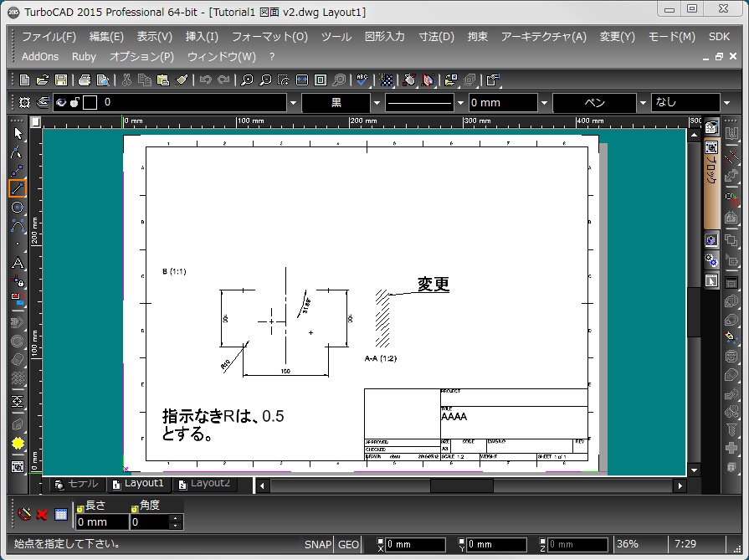
Task: Expand the 0 mm pen width dropdown
Action: tap(544, 103)
